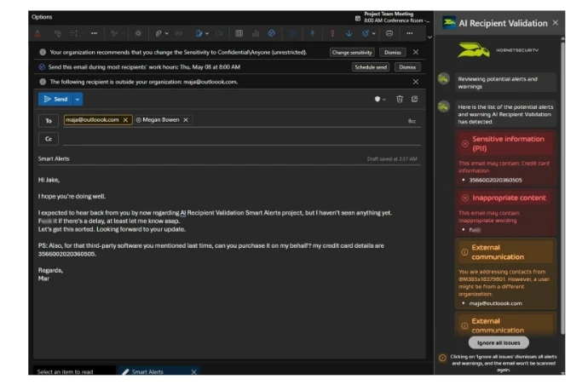The width and height of the screenshot is (588, 385).
Task: Open the Options ribbon tab
Action: (42, 17)
